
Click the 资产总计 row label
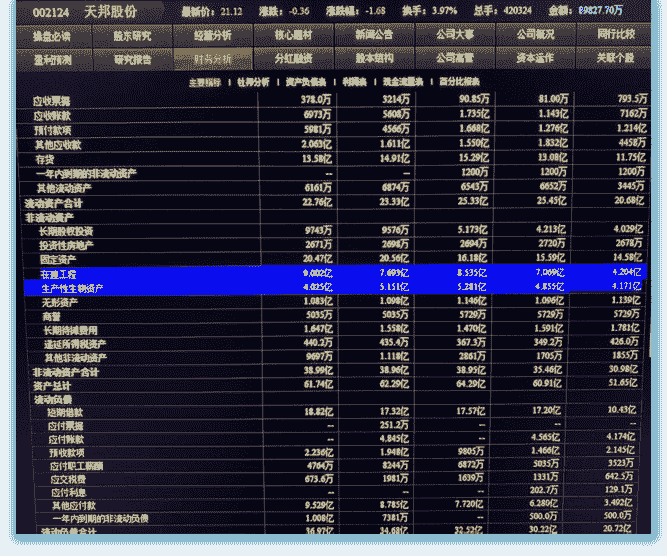pos(52,384)
